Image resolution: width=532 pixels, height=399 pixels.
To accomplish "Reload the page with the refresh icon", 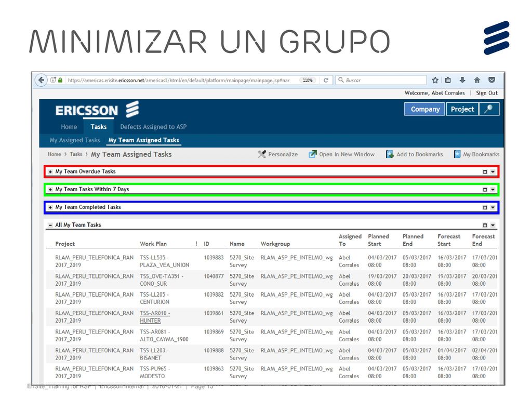I will 326,81.
